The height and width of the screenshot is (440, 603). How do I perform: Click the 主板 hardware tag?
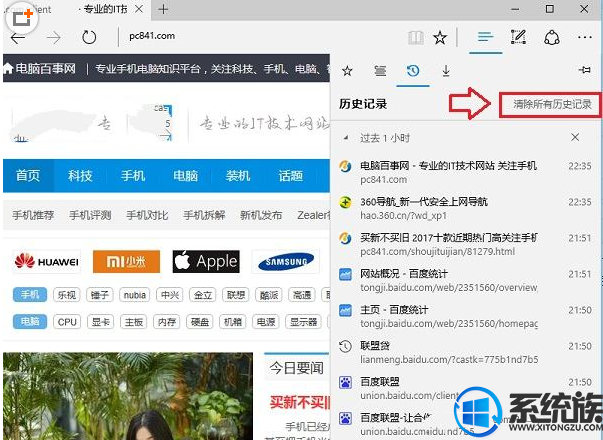[x=134, y=322]
